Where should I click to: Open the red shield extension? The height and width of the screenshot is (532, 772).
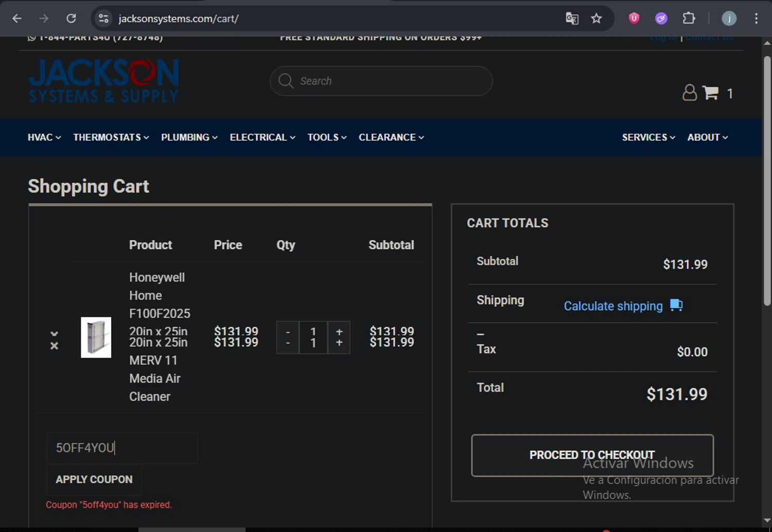[x=634, y=19]
